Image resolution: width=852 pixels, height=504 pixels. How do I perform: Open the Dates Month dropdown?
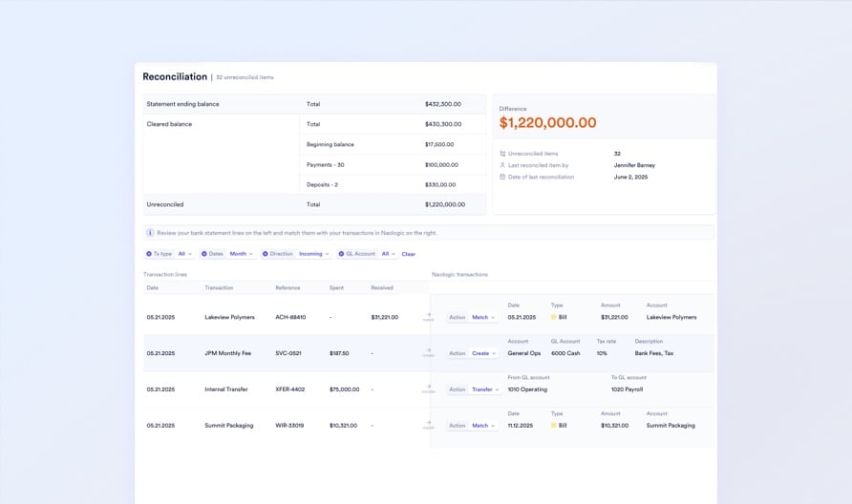242,254
